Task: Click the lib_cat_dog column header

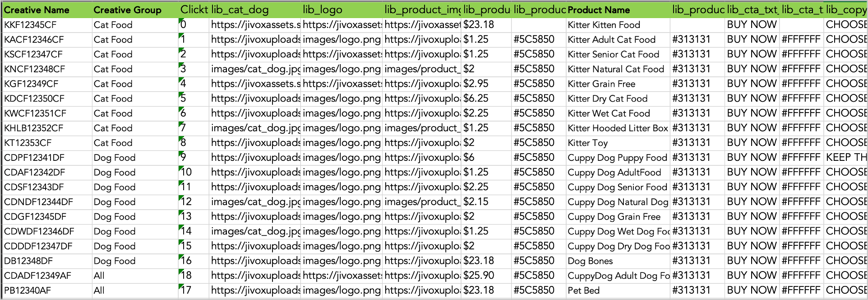Action: 255,10
